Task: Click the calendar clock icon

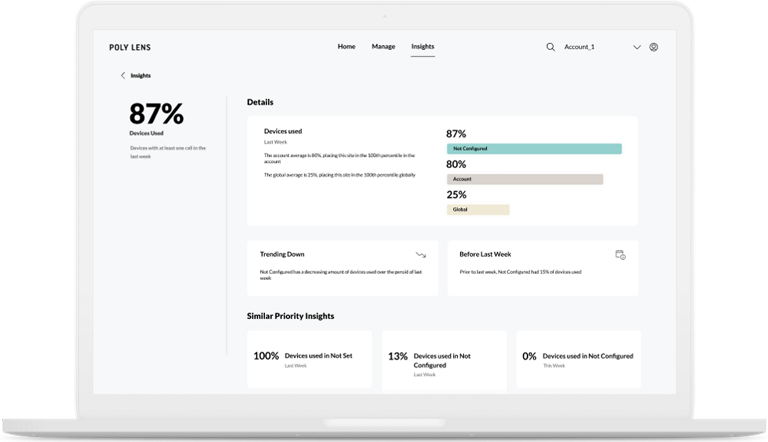Action: [x=620, y=255]
